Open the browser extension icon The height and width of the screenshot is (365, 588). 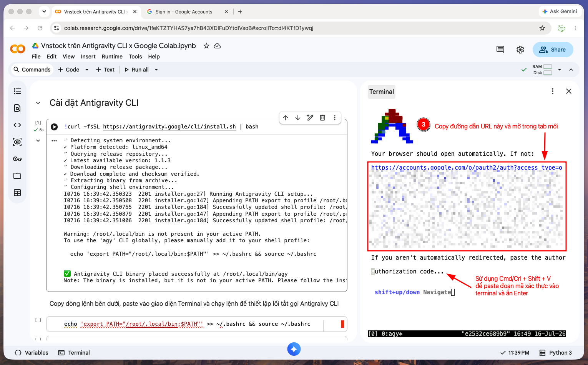[561, 28]
